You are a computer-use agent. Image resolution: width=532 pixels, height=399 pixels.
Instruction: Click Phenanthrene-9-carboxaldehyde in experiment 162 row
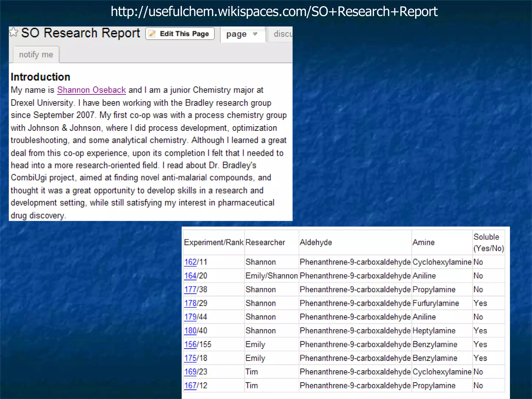coord(355,262)
